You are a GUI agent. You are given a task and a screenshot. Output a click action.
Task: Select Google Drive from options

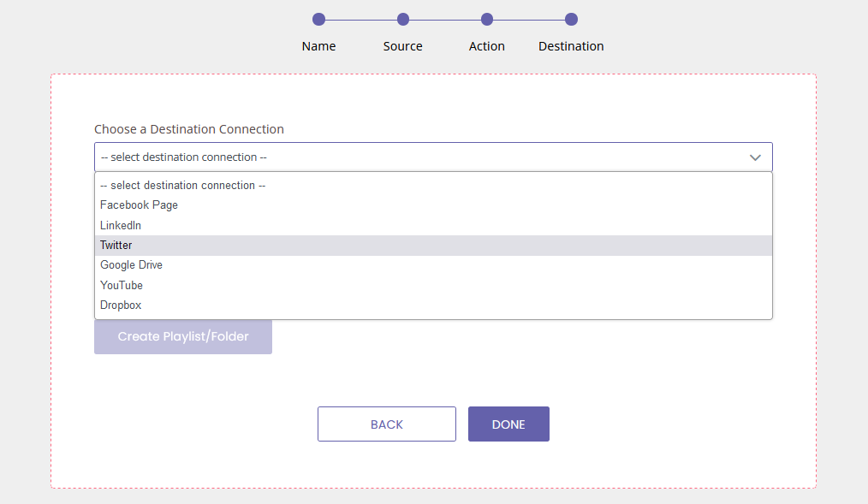point(131,265)
